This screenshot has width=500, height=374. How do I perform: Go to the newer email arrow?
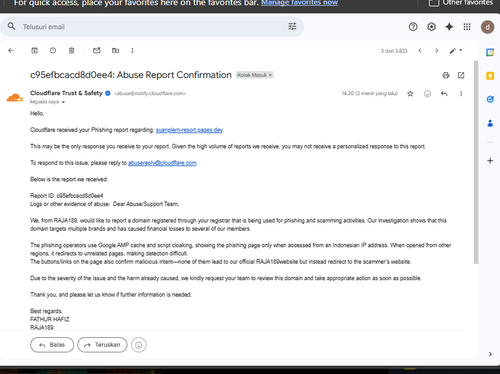(x=420, y=51)
